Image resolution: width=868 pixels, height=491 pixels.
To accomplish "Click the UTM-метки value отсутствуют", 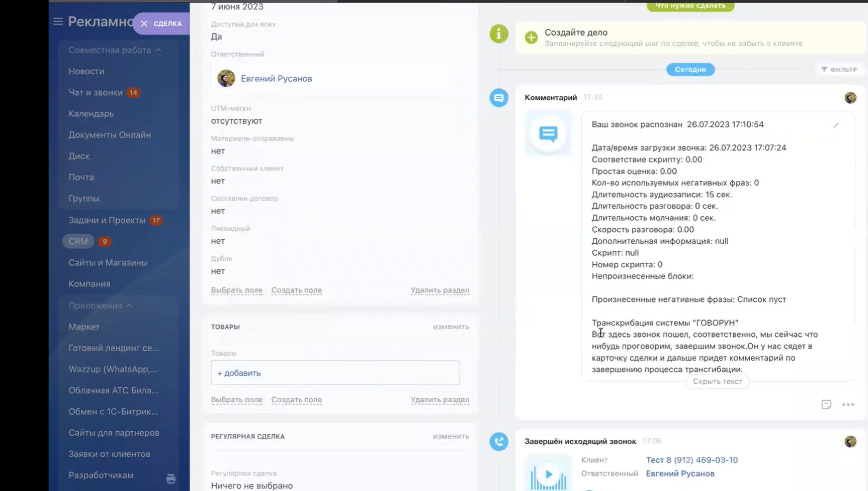I will (x=237, y=121).
